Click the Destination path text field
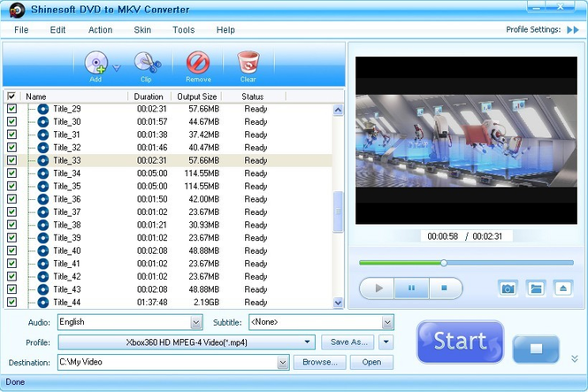This screenshot has height=392, width=588. pyautogui.click(x=168, y=363)
